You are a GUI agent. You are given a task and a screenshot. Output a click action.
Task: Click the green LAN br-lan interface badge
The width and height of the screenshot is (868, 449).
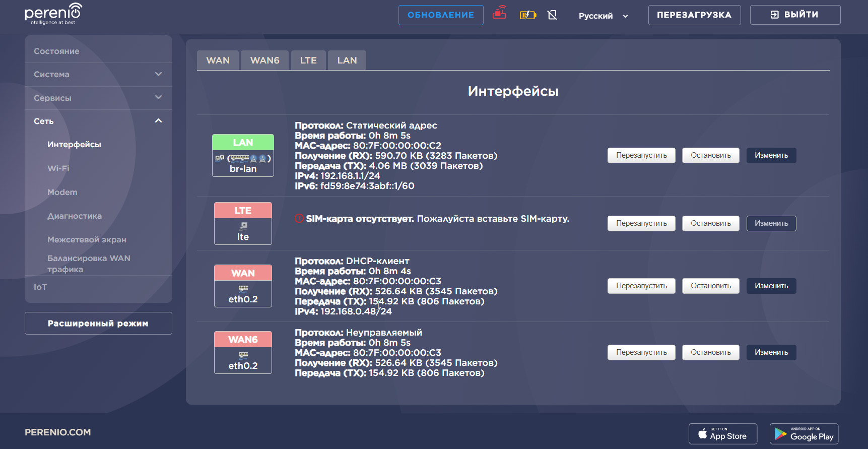tap(243, 155)
